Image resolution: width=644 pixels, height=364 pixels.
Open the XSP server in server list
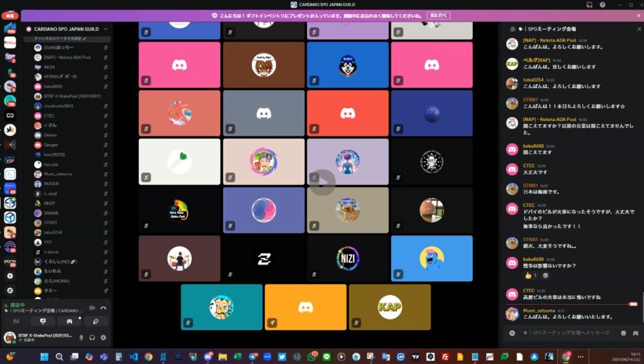pyautogui.click(x=10, y=159)
